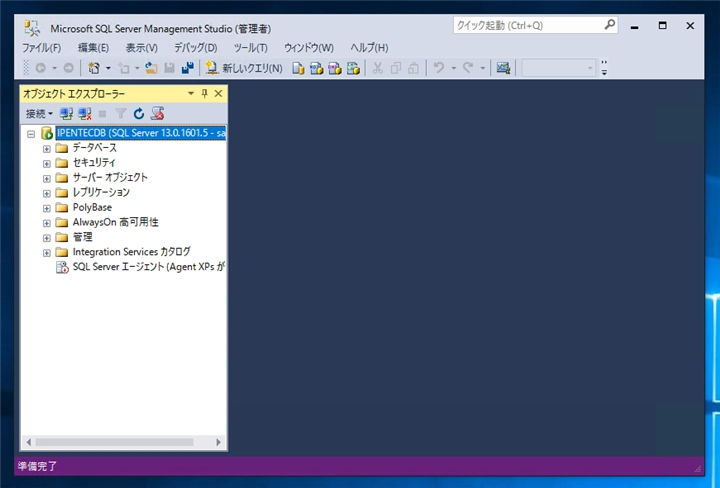The width and height of the screenshot is (720, 488).
Task: Click the 新しいクエリ(N) button
Action: pos(244,68)
